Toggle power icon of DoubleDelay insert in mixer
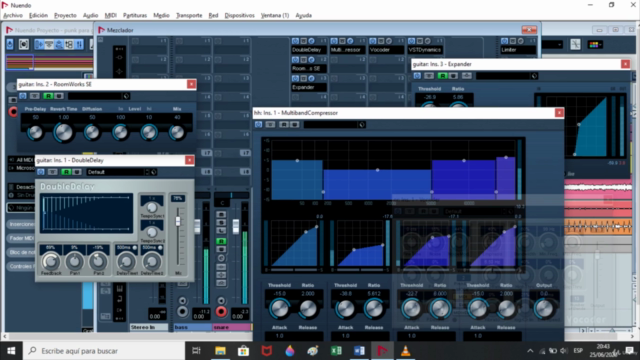Viewport: 640px width, 360px height. (296, 41)
